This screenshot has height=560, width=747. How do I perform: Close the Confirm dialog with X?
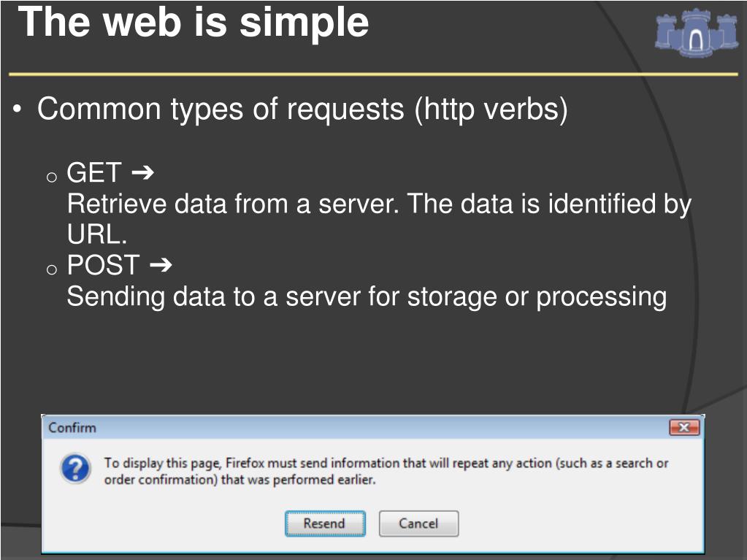click(684, 427)
